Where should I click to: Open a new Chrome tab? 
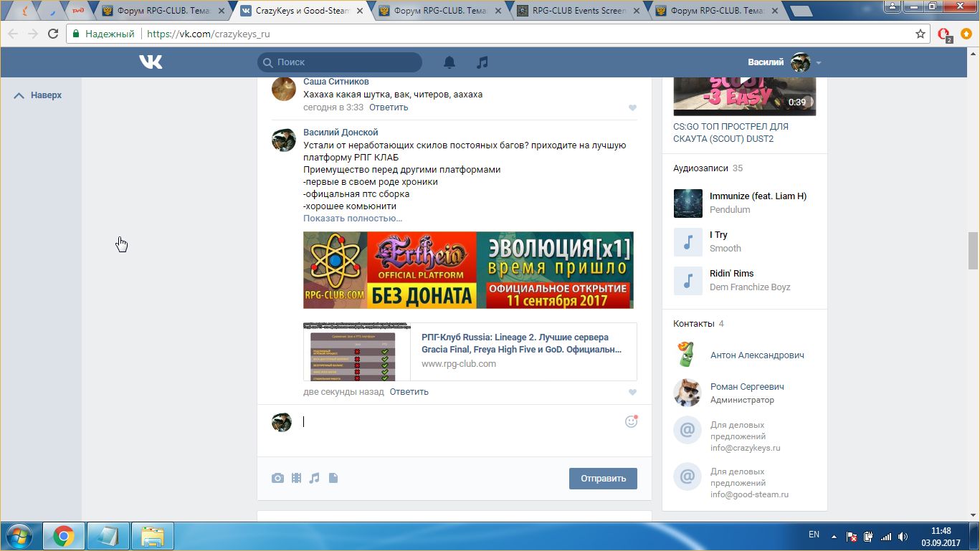click(x=800, y=11)
